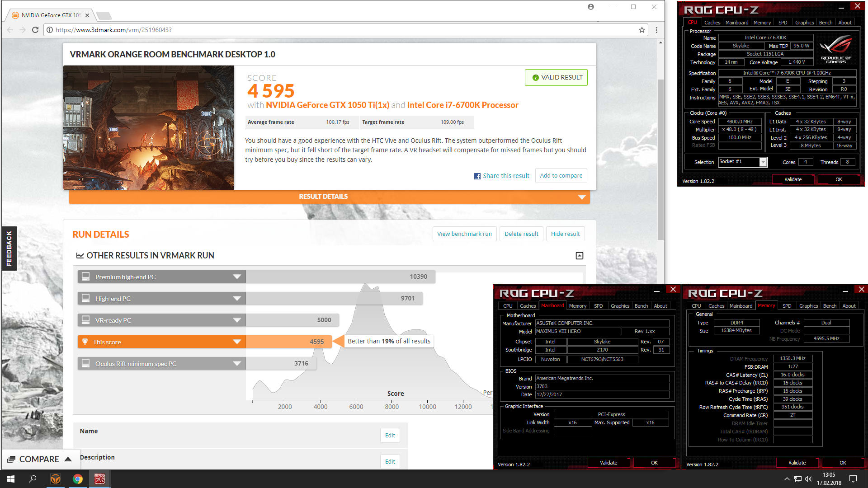Open Memory tab in top CPU-Z window

762,23
